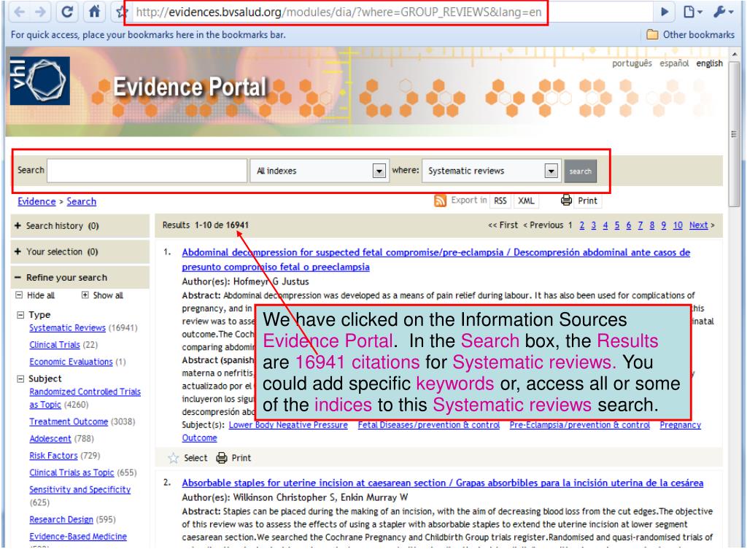Filter by Adolescent subject

[50, 438]
